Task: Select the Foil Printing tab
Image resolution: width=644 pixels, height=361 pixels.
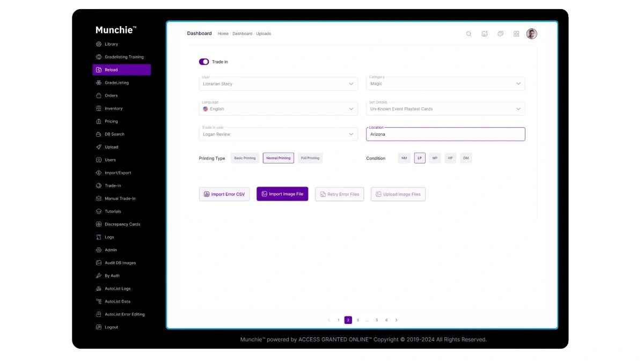Action: pos(310,158)
